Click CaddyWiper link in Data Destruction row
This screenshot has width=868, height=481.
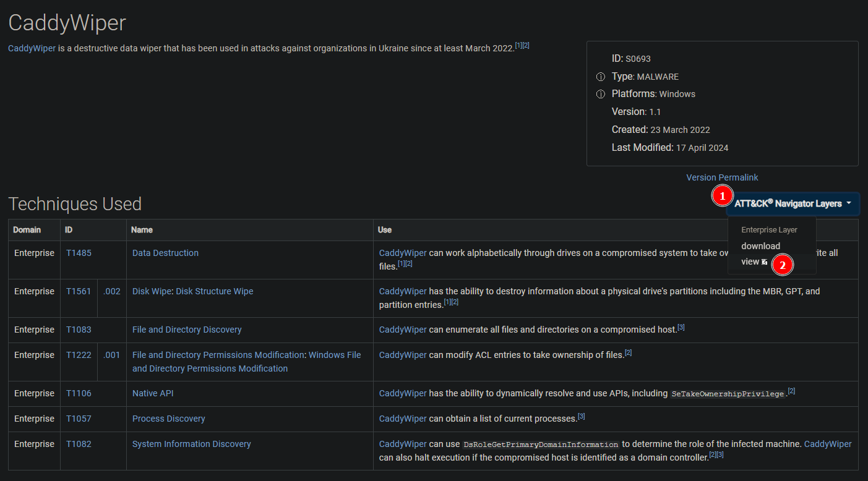point(403,253)
